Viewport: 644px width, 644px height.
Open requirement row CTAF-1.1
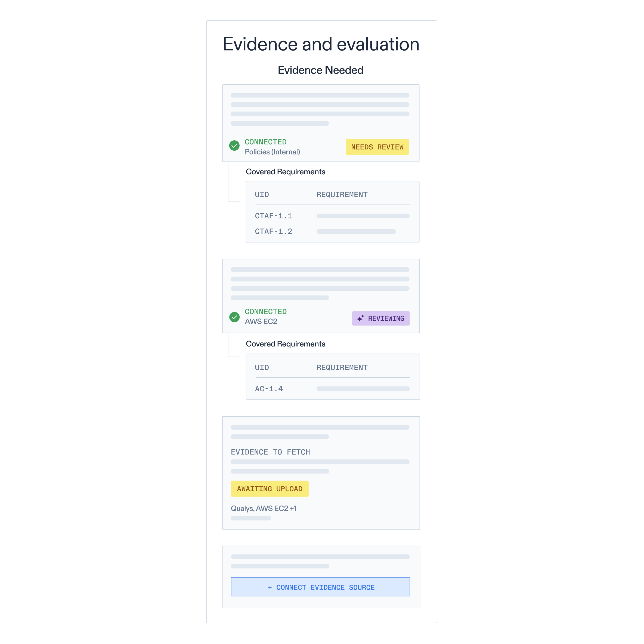332,216
